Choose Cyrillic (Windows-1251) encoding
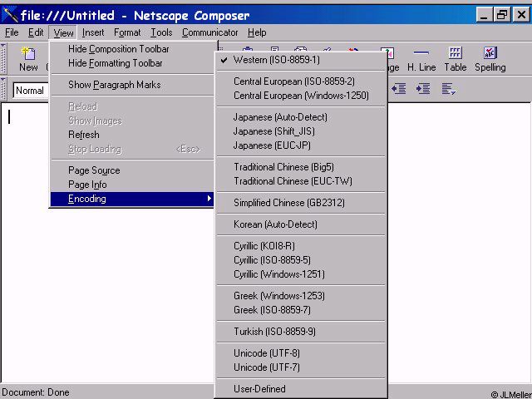The image size is (532, 399). pos(301,274)
